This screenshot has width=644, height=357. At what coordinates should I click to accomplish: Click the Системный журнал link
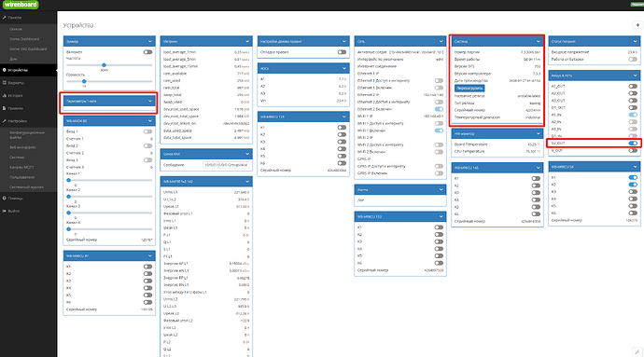point(26,187)
